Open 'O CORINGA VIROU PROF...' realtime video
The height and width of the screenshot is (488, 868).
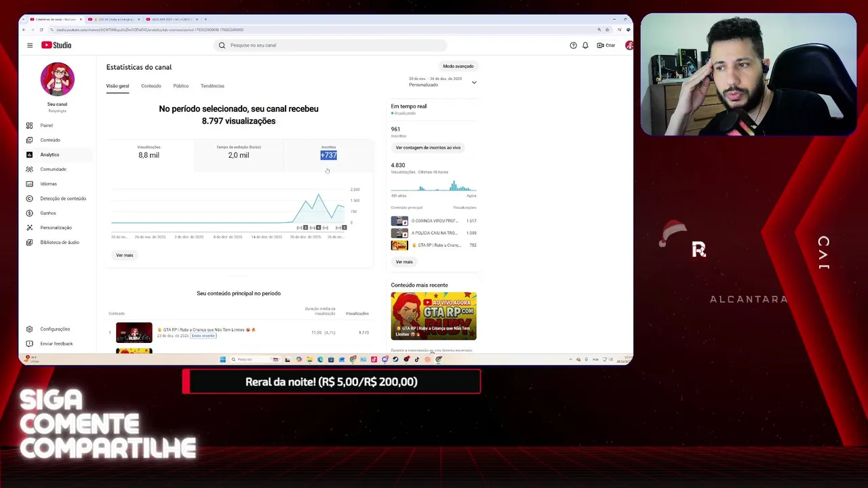click(434, 221)
